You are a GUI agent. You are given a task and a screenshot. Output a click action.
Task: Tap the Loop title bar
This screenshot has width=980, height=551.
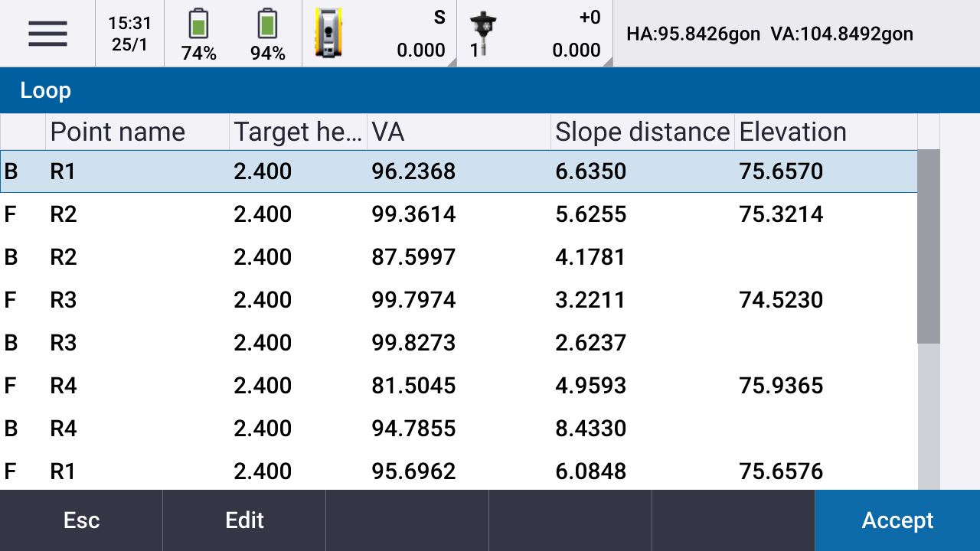(490, 90)
